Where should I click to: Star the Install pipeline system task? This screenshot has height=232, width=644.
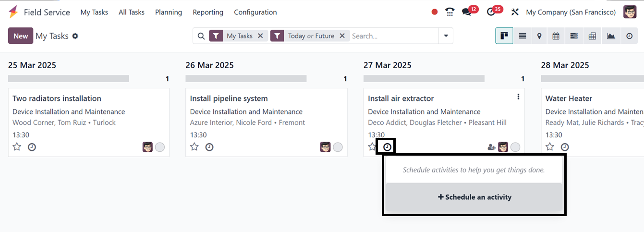click(x=194, y=147)
